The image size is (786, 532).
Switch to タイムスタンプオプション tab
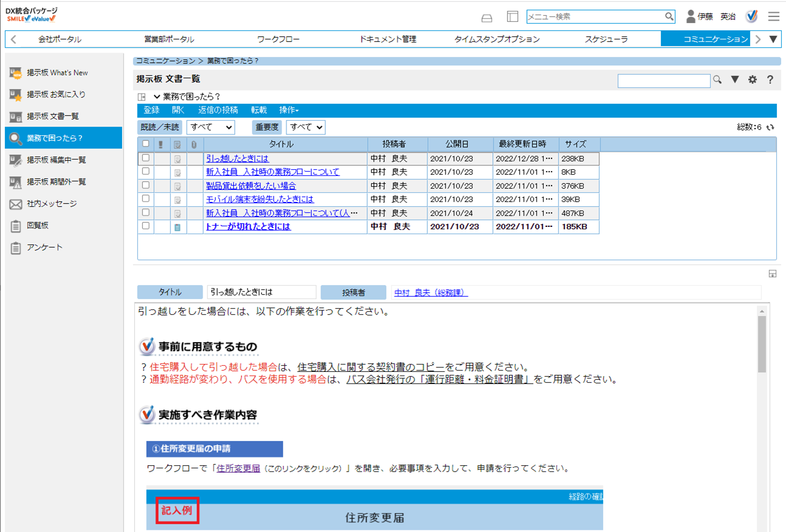[x=497, y=39]
